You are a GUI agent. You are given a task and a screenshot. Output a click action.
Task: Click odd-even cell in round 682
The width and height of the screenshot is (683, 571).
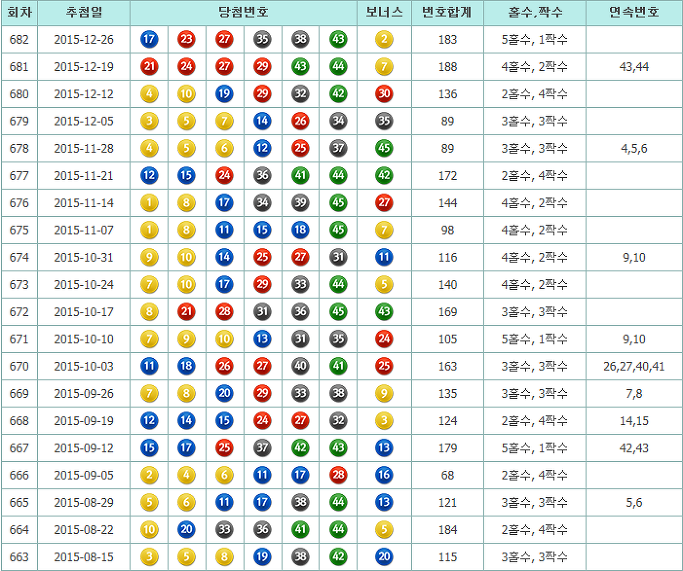point(534,40)
